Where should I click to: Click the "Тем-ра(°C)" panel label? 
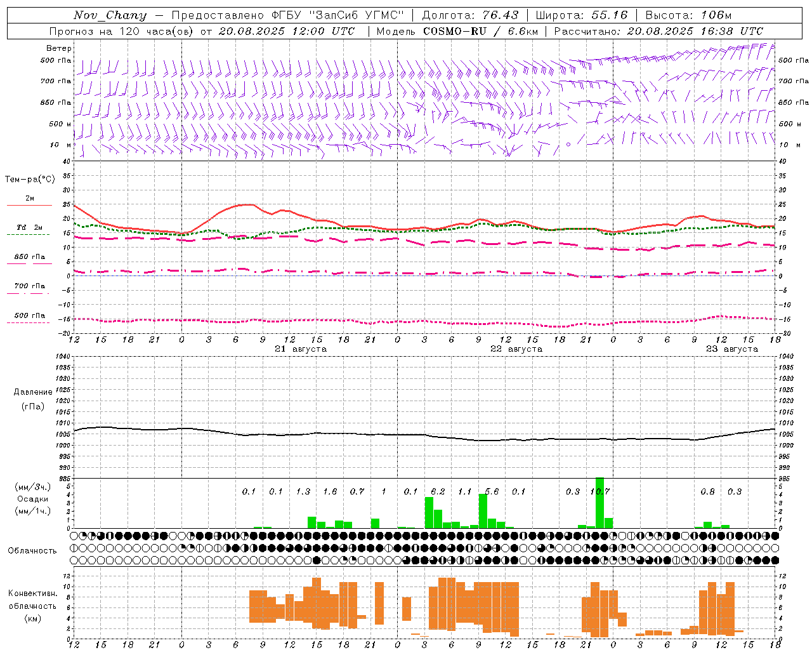tap(30, 180)
